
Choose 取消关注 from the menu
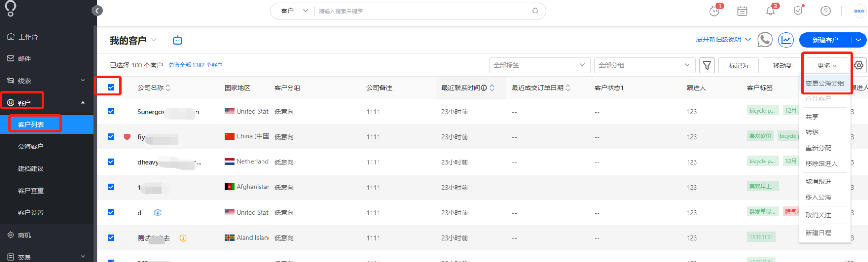pyautogui.click(x=825, y=215)
